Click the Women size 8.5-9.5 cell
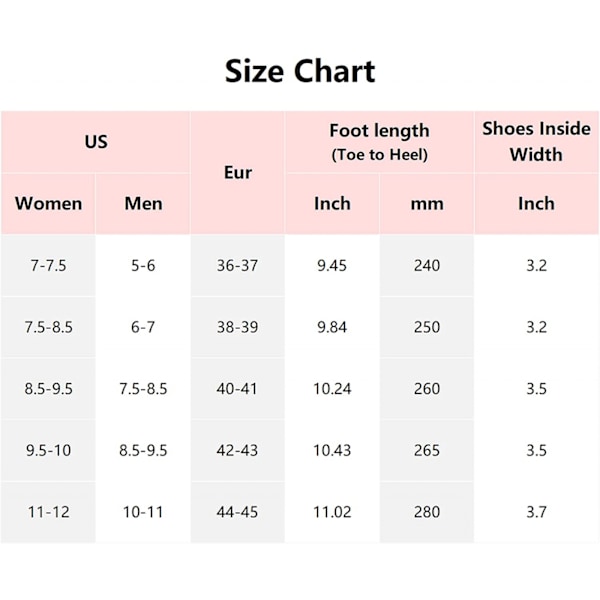This screenshot has width=600, height=600. pos(48,389)
